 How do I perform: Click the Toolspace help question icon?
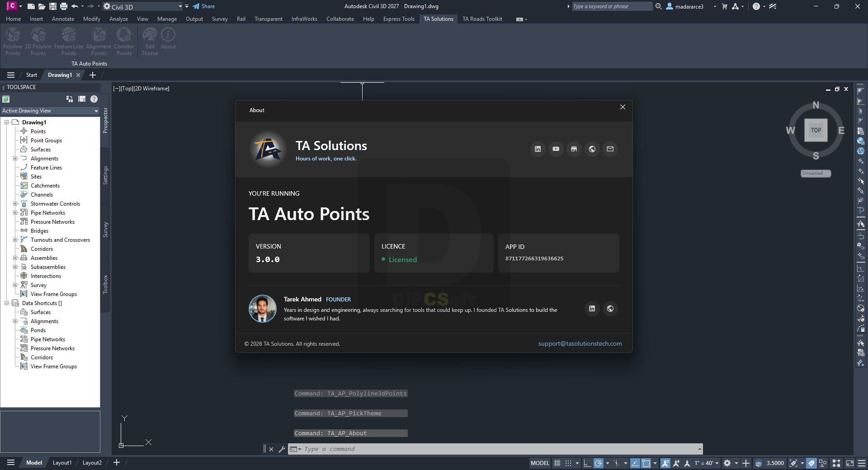coord(94,99)
